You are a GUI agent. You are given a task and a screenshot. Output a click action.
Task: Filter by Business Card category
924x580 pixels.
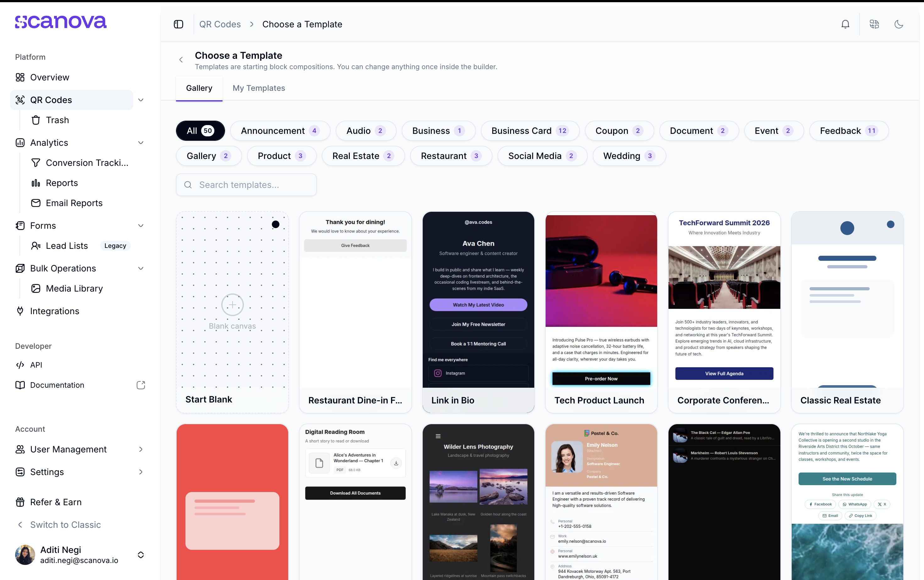pyautogui.click(x=530, y=131)
